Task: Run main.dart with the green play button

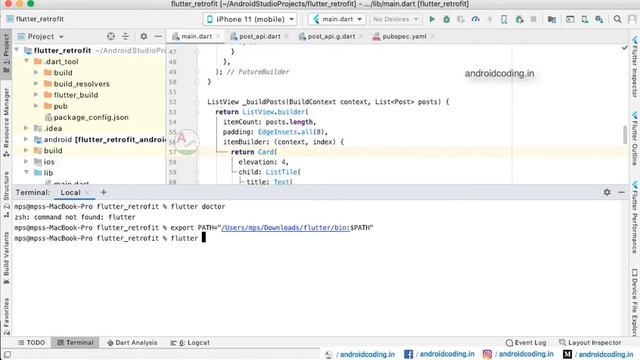Action: 432,19
